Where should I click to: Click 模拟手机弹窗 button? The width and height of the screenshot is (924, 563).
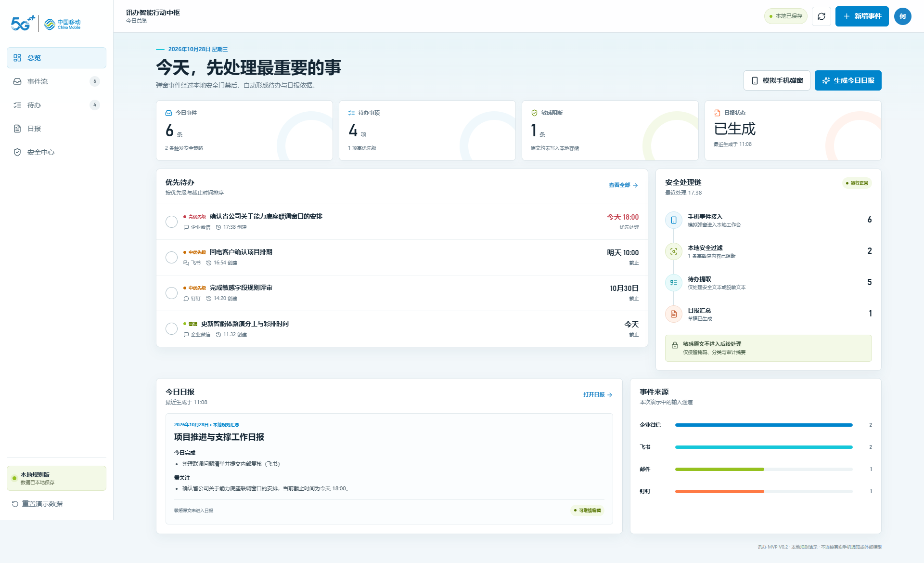pos(777,80)
